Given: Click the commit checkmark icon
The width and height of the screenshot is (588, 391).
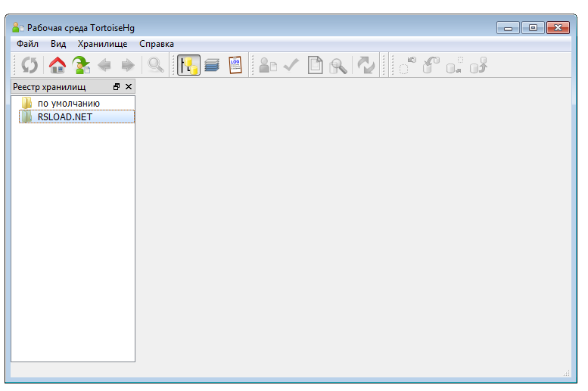Looking at the screenshot, I should [x=291, y=65].
